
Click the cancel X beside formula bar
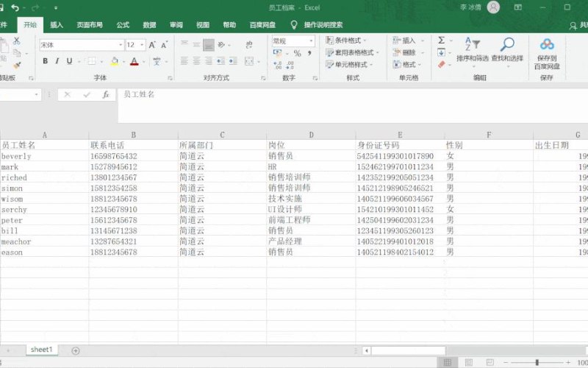click(67, 95)
